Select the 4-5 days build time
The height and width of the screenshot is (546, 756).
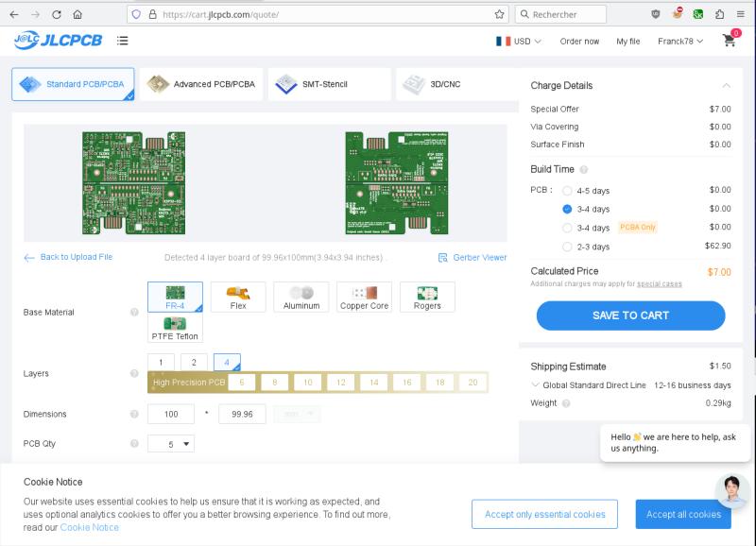[567, 191]
